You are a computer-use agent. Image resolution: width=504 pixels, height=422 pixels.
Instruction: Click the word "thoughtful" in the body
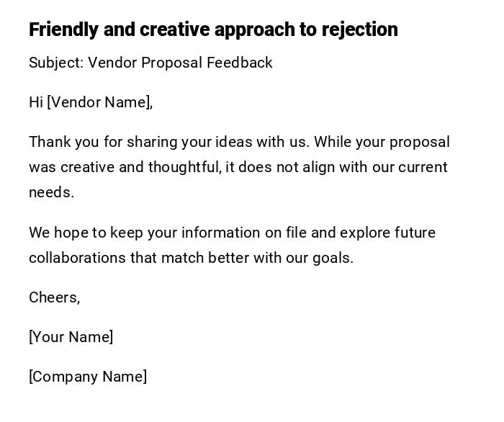[x=184, y=167]
